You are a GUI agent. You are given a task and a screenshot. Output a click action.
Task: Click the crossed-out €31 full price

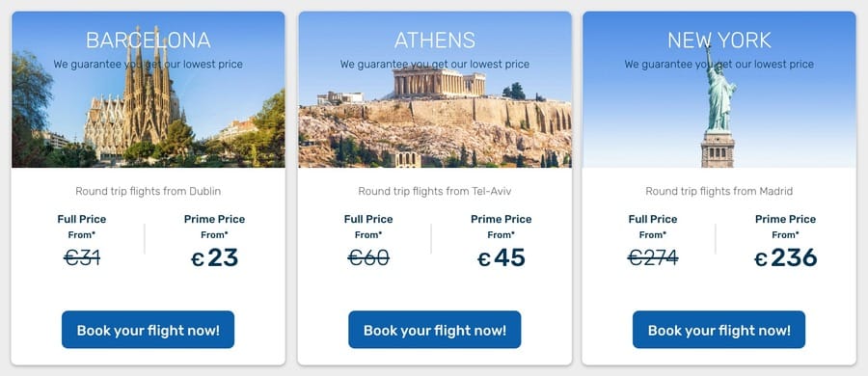pos(82,257)
